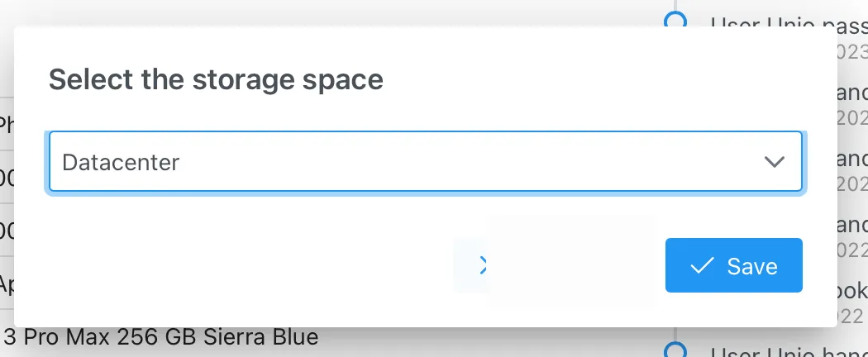Click the partially hidden cancel X icon
Image resolution: width=868 pixels, height=357 pixels.
pos(483,264)
